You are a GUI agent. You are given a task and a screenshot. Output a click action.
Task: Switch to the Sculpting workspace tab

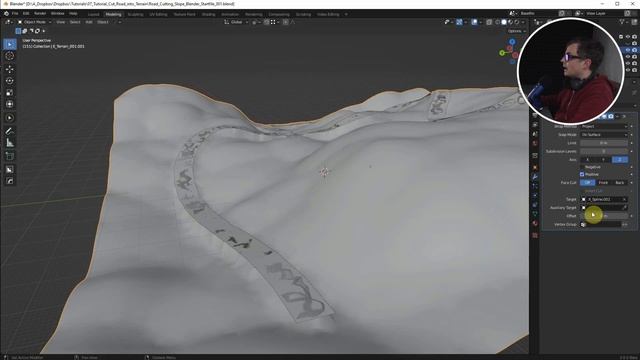135,14
